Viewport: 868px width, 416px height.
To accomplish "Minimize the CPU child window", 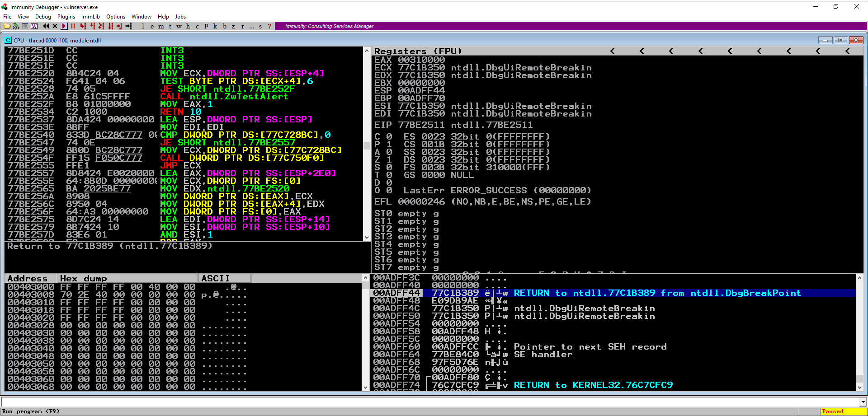I will point(825,40).
